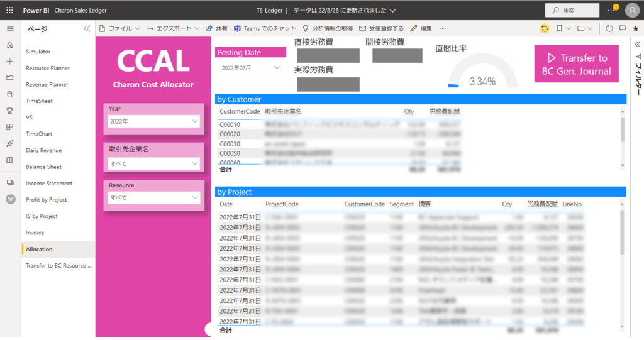
Task: Click the current workspace avatar icon
Action: [11, 199]
